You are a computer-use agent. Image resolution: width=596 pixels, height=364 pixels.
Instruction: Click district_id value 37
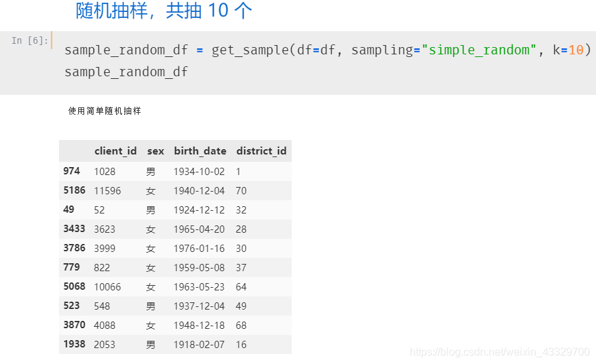pos(241,268)
